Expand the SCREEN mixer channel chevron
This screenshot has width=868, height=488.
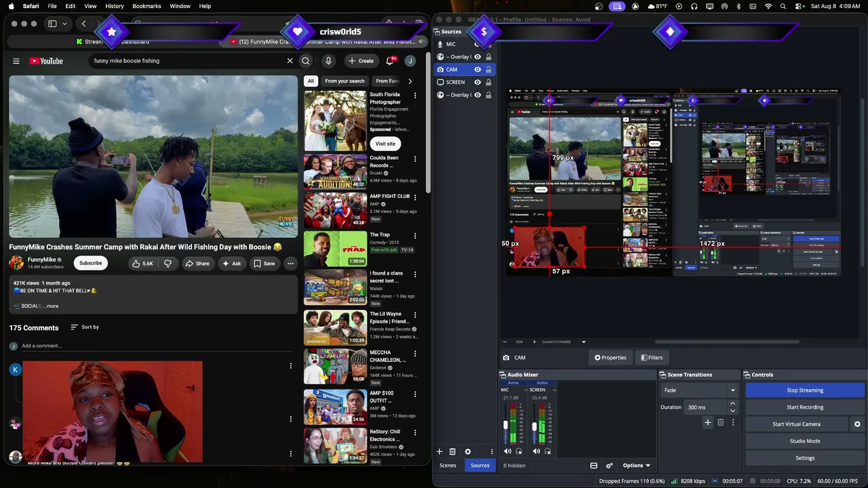(554, 390)
